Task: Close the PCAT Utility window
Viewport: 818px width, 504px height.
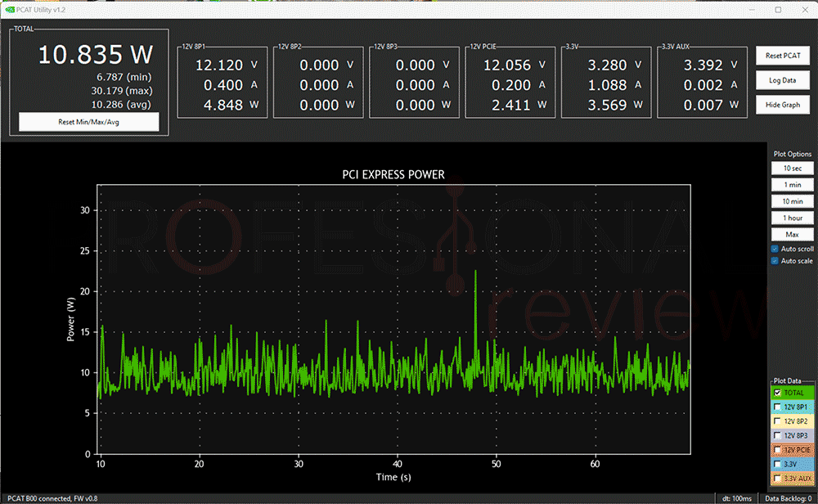Action: (x=805, y=9)
